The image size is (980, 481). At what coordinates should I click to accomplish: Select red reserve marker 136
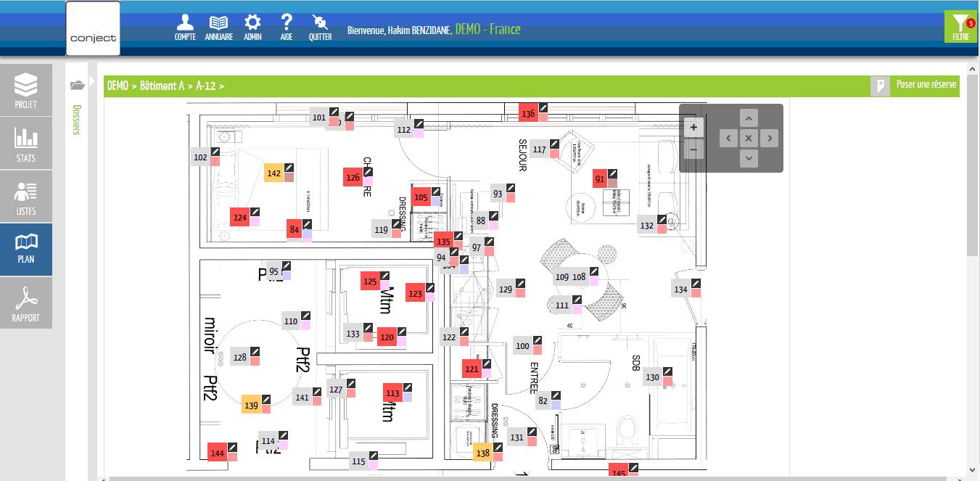528,113
